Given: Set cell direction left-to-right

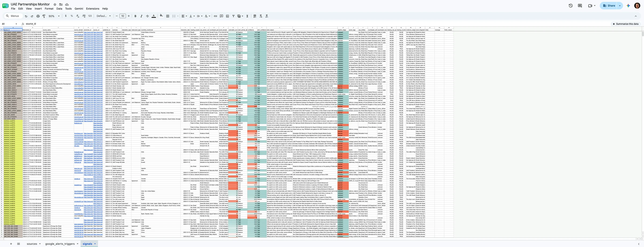Looking at the screenshot, I should click(x=261, y=16).
